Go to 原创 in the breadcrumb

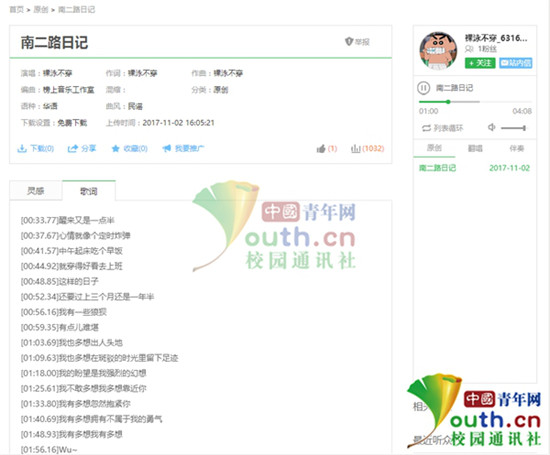(x=41, y=9)
